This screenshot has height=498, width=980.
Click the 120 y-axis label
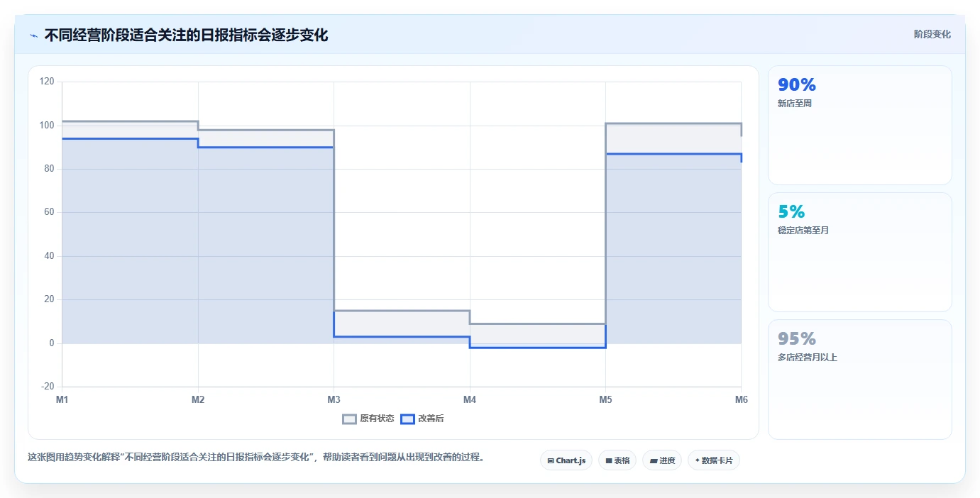47,82
